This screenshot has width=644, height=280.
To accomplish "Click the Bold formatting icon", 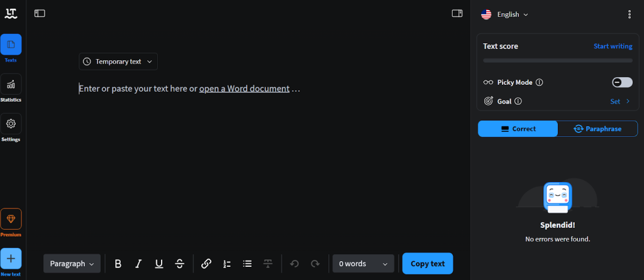I will point(118,264).
